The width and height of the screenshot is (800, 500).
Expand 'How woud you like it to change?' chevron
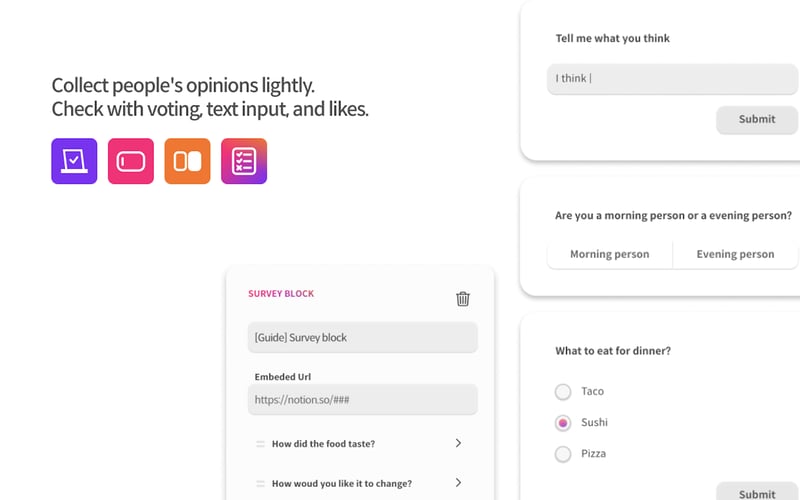(458, 483)
